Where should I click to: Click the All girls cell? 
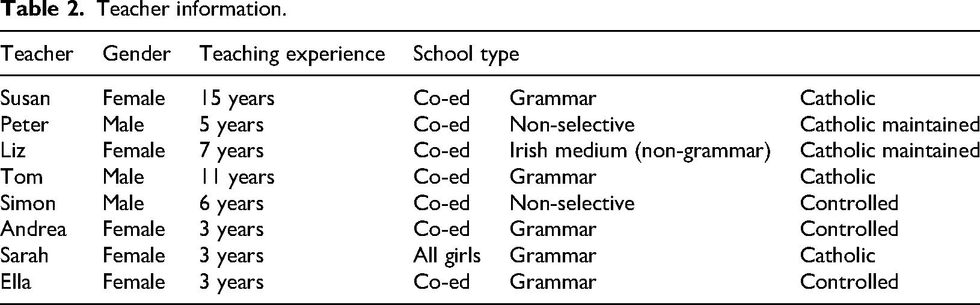[447, 256]
